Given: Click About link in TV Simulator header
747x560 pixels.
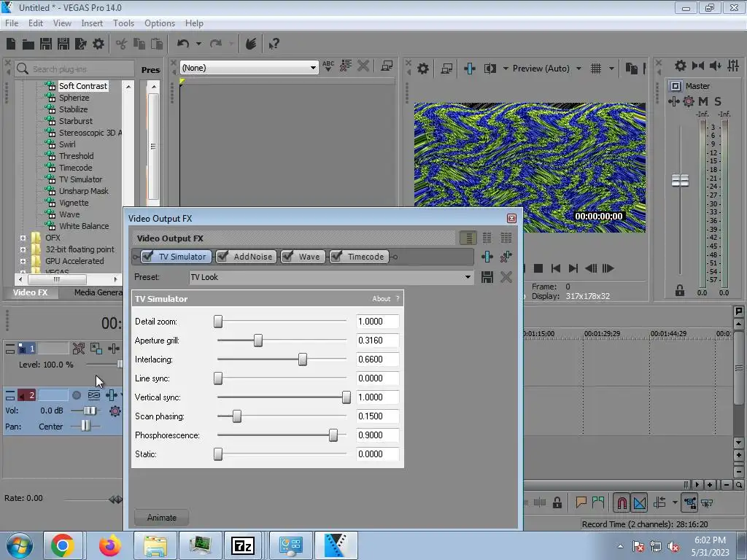Looking at the screenshot, I should (381, 298).
